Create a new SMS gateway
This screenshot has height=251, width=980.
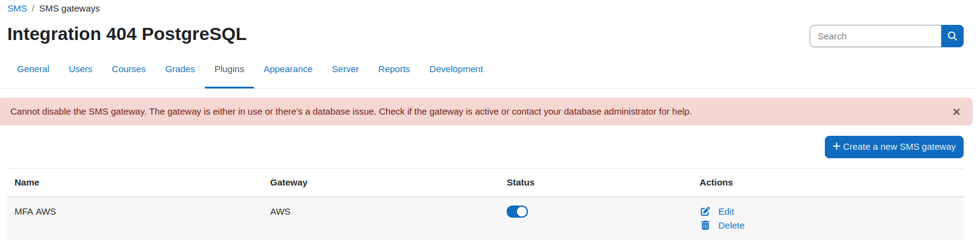(894, 147)
